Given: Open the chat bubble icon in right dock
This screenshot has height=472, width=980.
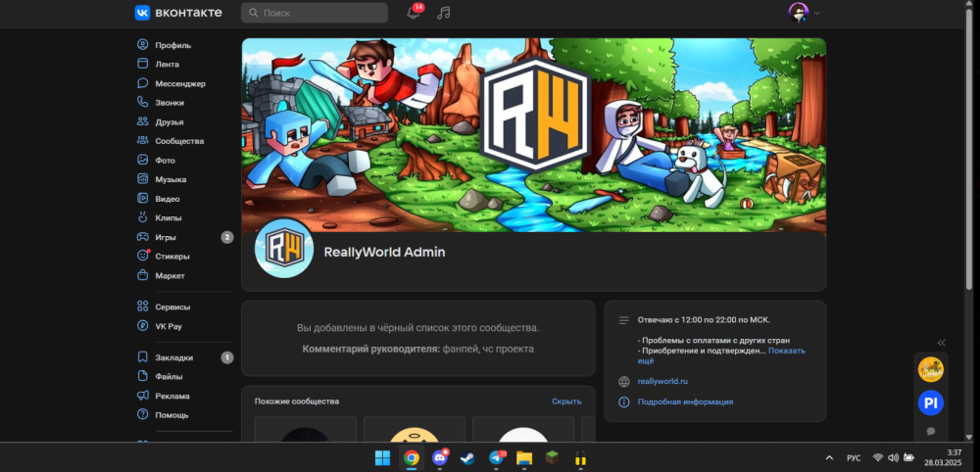Looking at the screenshot, I should click(931, 432).
